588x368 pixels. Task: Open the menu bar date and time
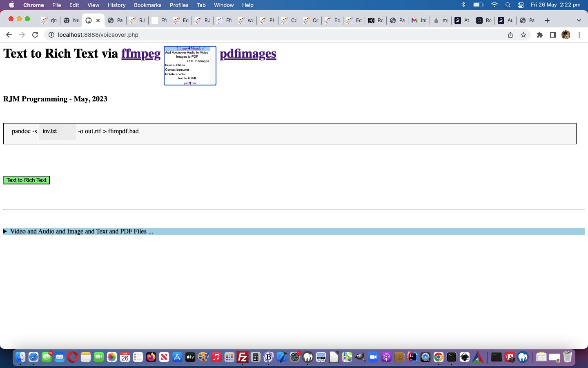click(x=555, y=5)
